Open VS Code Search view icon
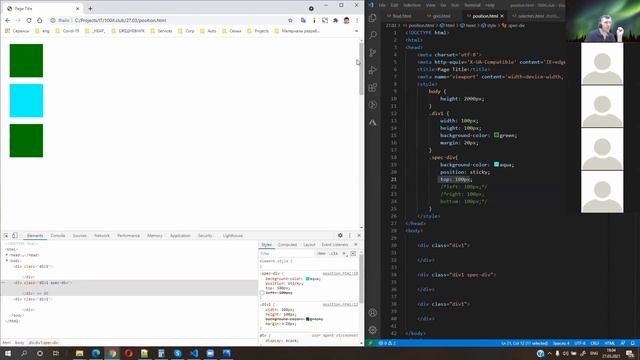The width and height of the screenshot is (640, 360). pos(372,35)
